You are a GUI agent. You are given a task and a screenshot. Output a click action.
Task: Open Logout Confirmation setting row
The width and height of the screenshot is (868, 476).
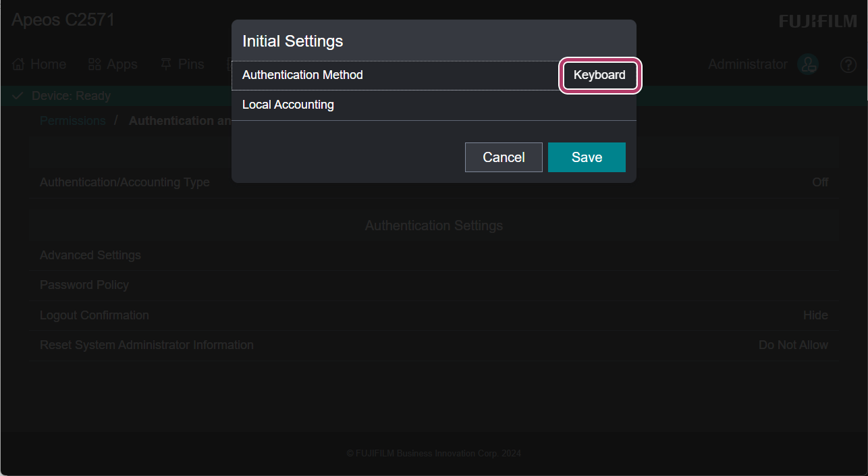pyautogui.click(x=434, y=315)
